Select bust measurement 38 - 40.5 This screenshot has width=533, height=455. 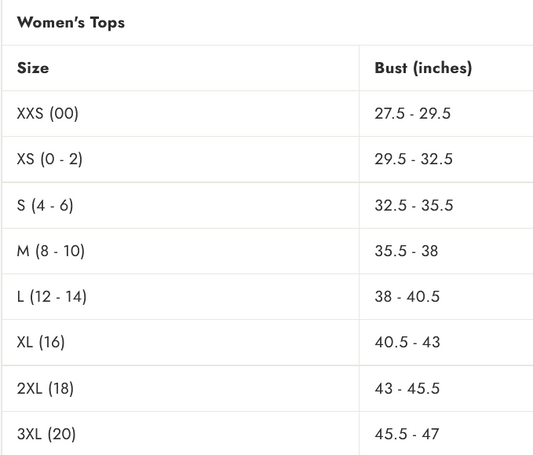point(407,297)
